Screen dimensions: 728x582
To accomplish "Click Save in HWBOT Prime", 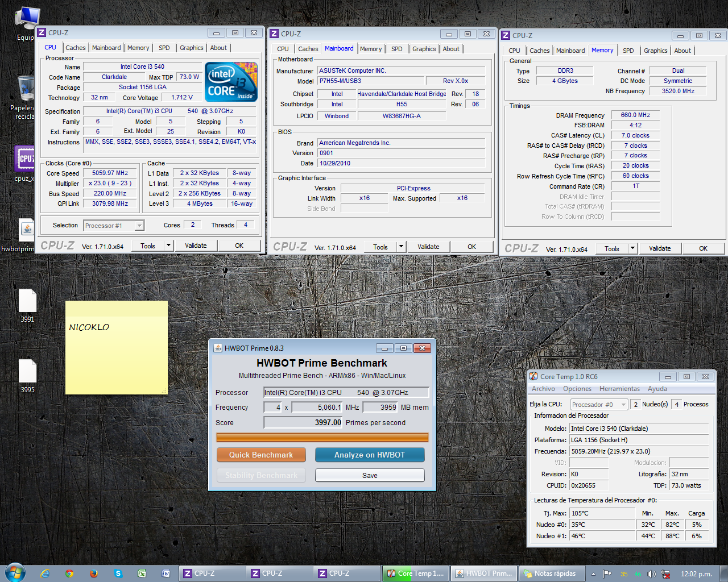I will coord(370,475).
